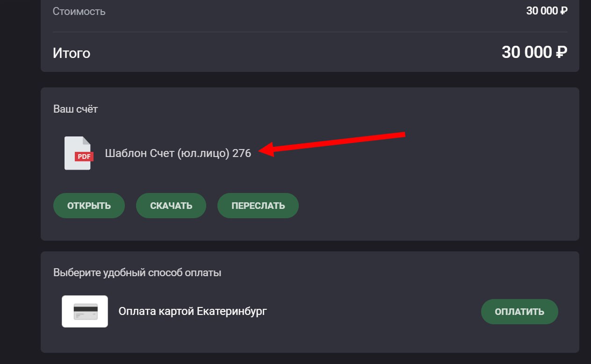Click file name Шаблон Счет (юл.лицо) 276
Viewport: 591px width, 364px height.
(x=178, y=153)
